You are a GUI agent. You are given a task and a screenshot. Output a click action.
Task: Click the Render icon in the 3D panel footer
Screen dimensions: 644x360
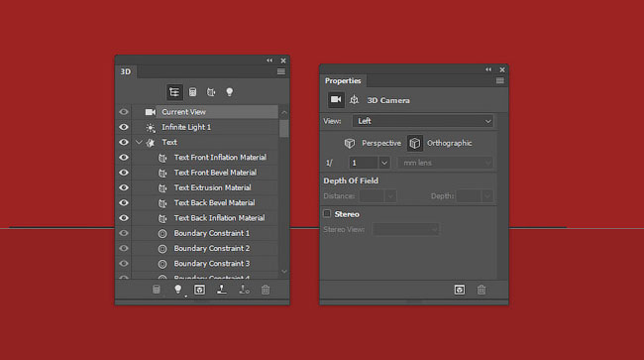[199, 290]
